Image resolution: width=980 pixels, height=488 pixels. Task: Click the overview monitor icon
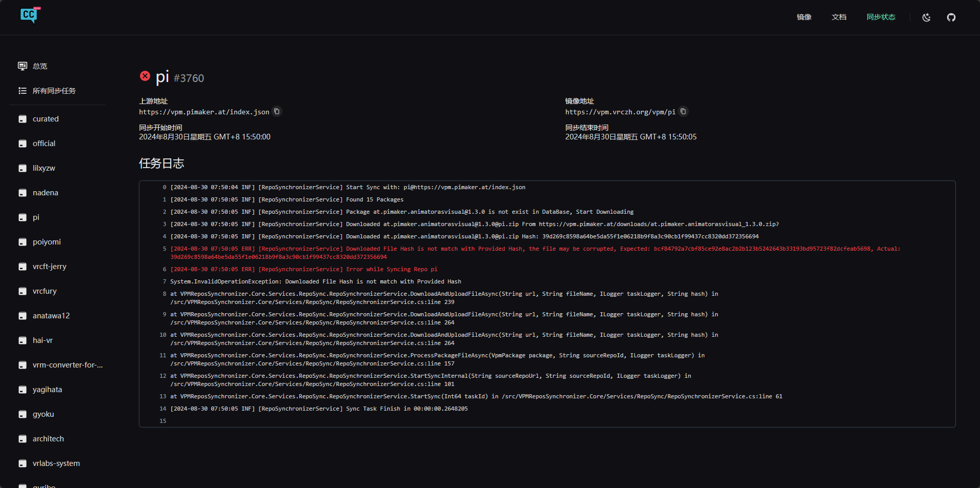click(23, 66)
